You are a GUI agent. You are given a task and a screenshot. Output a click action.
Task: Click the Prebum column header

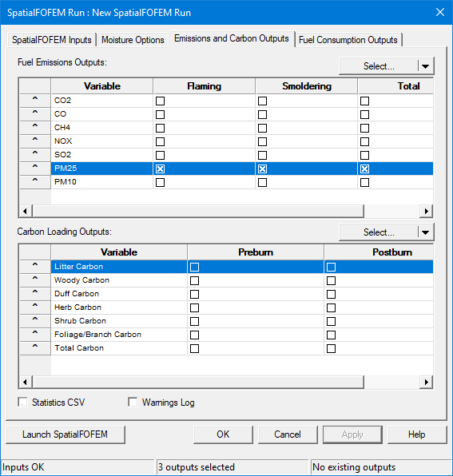256,252
